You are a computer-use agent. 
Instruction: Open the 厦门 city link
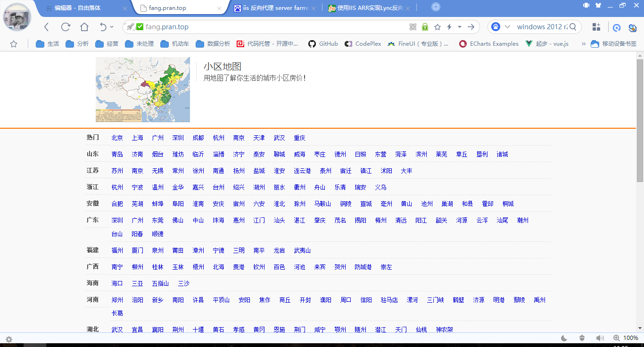(137, 251)
